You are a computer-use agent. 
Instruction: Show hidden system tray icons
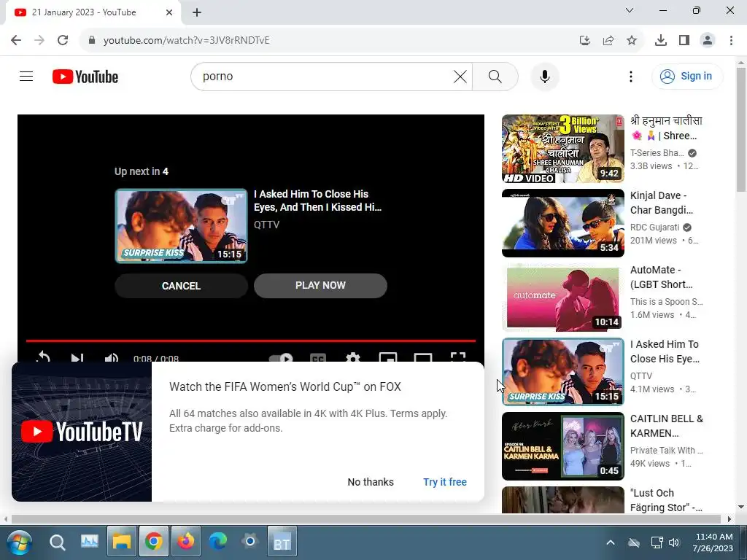[611, 542]
